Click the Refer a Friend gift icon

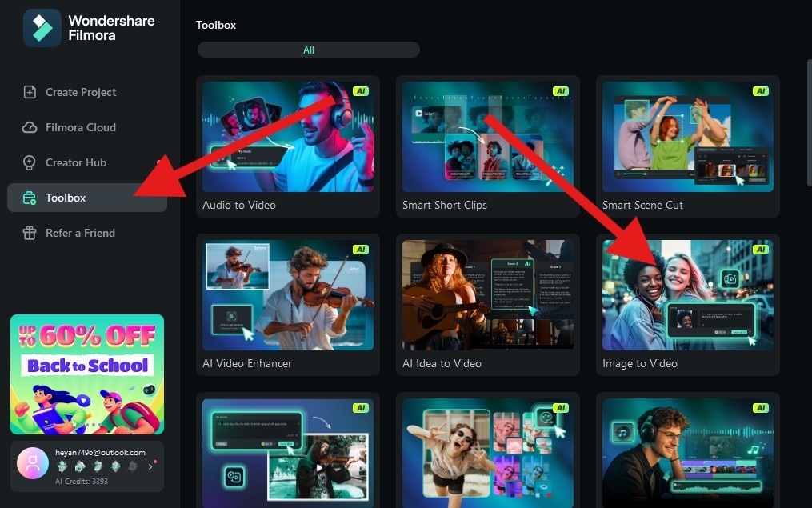click(x=30, y=233)
